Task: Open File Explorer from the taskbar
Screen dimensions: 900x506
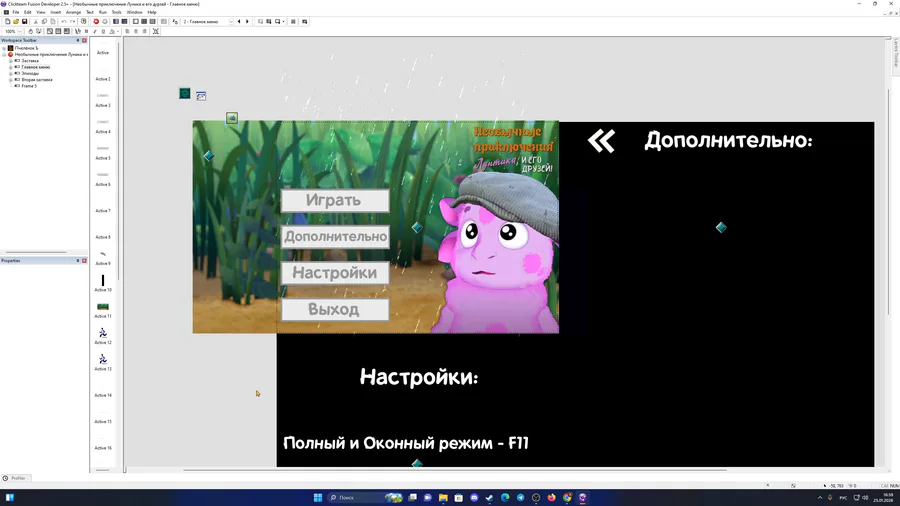Action: [x=443, y=497]
